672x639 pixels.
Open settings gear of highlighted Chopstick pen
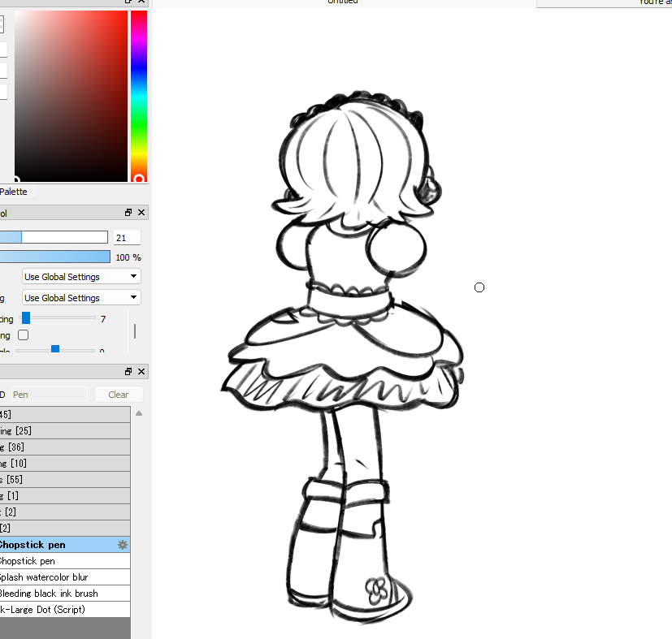pos(123,545)
